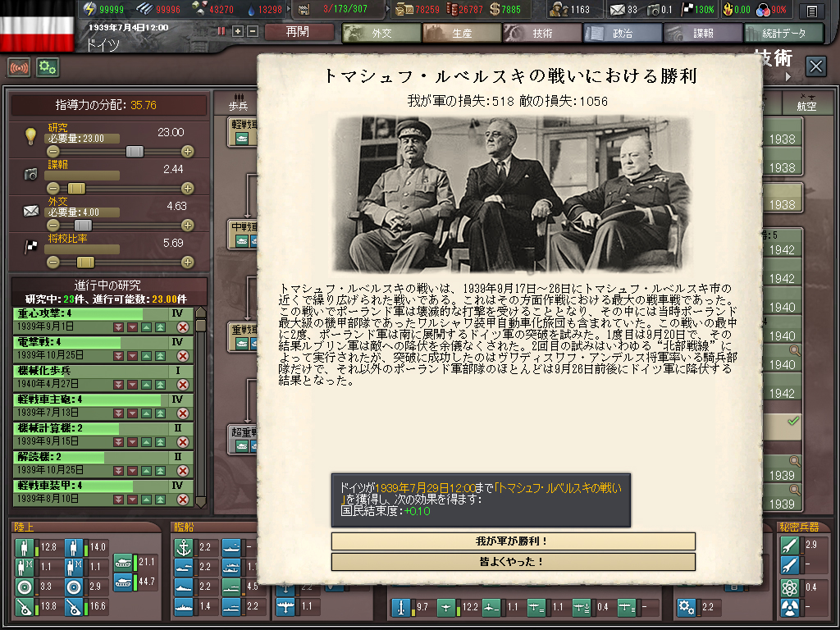
Task: Increase game speed with plus button
Action: pos(238,31)
